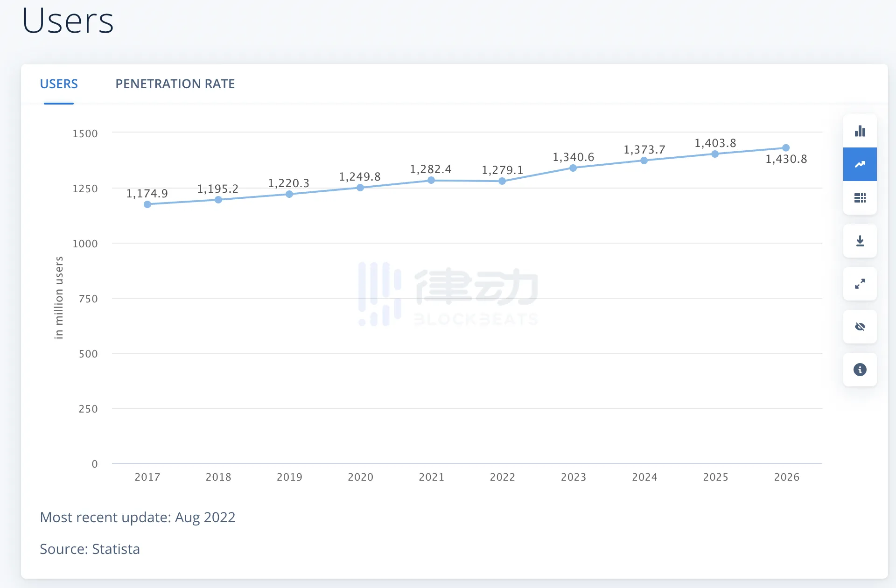896x588 pixels.
Task: Click the 1,279.1 value label
Action: tap(503, 170)
